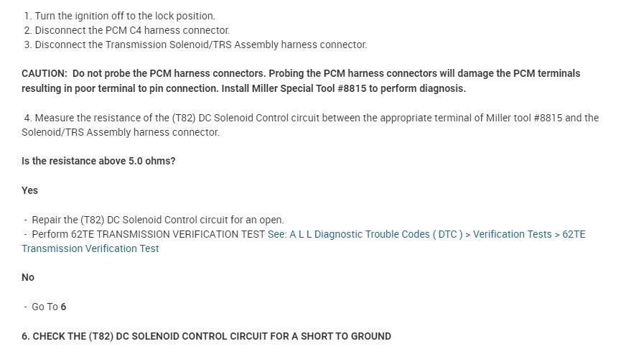Screen dimensions: 644x354
Task: Click "Solenoid/TRS Assembly harness connector." under step 4
Action: 120,132
